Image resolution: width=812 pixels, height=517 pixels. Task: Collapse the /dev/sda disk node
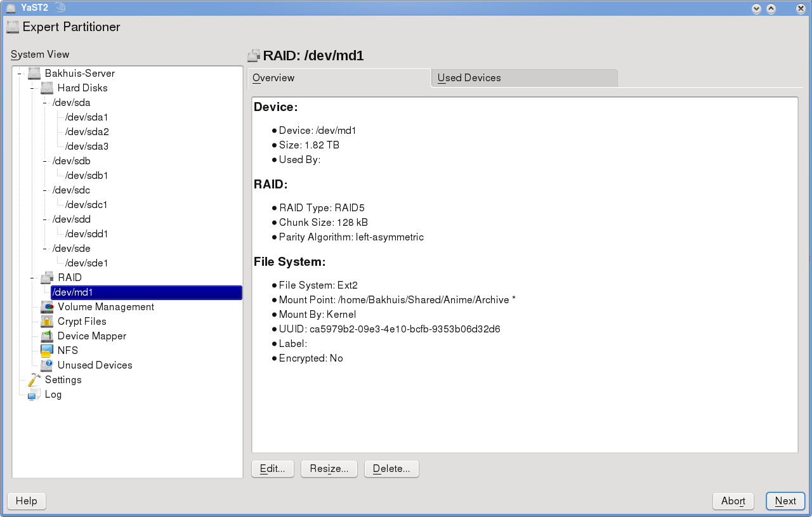[45, 103]
